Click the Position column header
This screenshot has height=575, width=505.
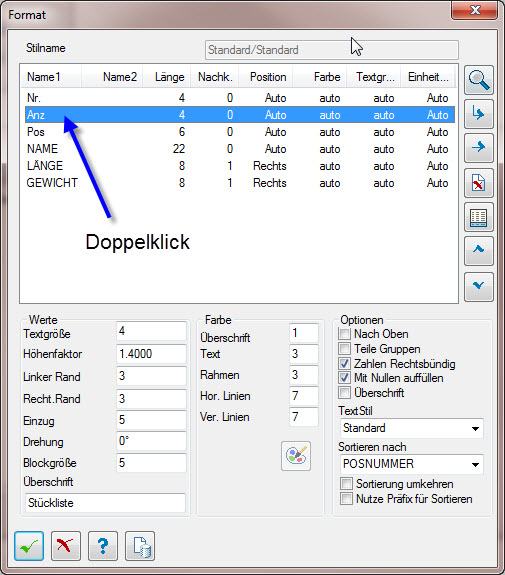tap(266, 77)
